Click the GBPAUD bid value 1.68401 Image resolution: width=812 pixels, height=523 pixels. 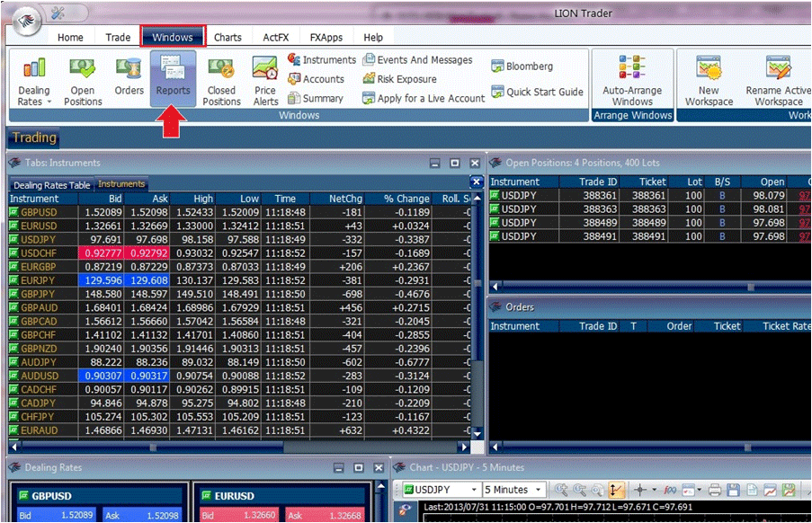coord(103,308)
